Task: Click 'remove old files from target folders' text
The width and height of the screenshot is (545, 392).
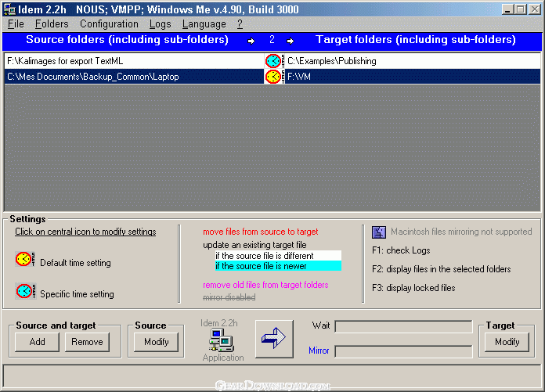Action: (x=265, y=285)
